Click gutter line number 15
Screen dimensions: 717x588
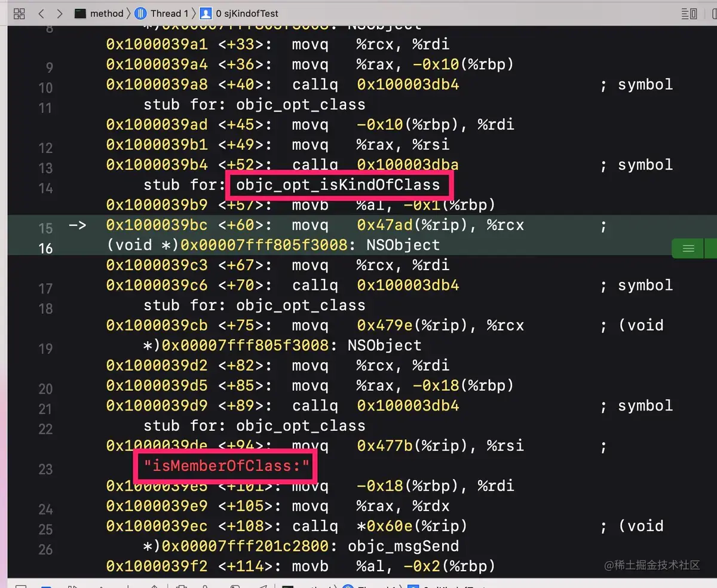pos(45,228)
